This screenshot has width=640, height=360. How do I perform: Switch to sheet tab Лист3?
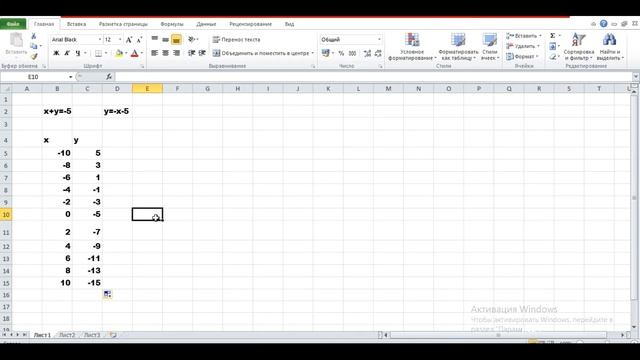[92, 335]
